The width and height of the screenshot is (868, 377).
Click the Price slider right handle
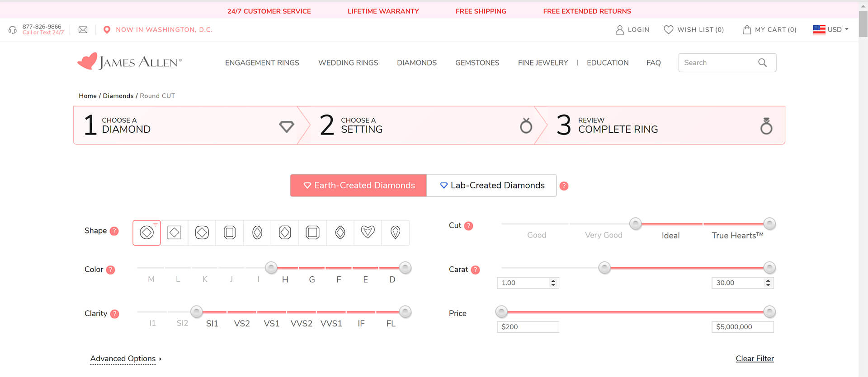click(x=769, y=312)
